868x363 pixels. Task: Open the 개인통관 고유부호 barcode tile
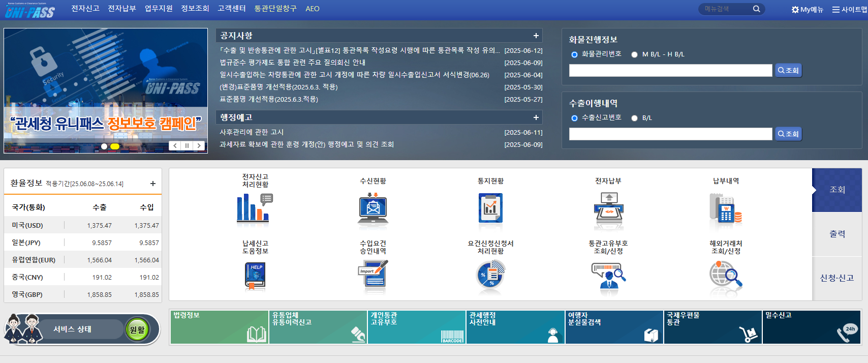pyautogui.click(x=417, y=327)
